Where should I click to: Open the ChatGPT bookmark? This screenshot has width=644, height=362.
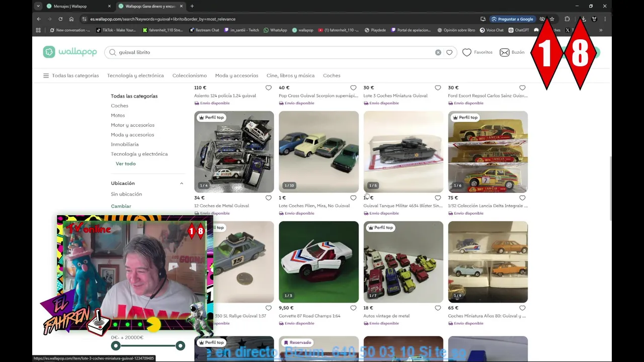pos(519,30)
